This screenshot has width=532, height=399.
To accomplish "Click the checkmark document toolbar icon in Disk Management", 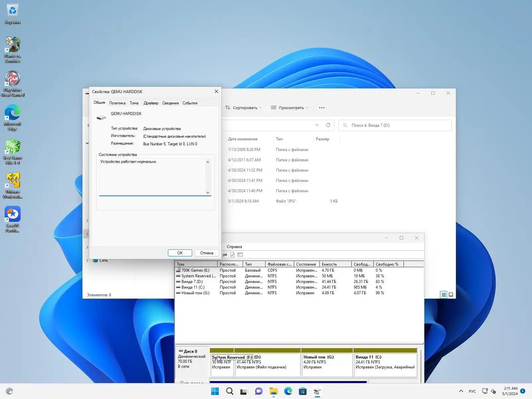I will (232, 255).
